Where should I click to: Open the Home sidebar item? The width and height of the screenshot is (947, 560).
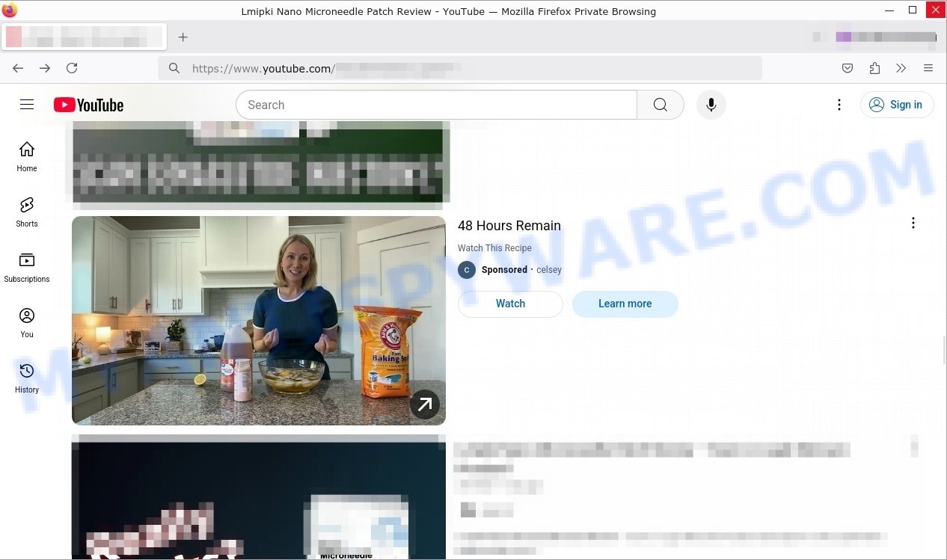(27, 156)
